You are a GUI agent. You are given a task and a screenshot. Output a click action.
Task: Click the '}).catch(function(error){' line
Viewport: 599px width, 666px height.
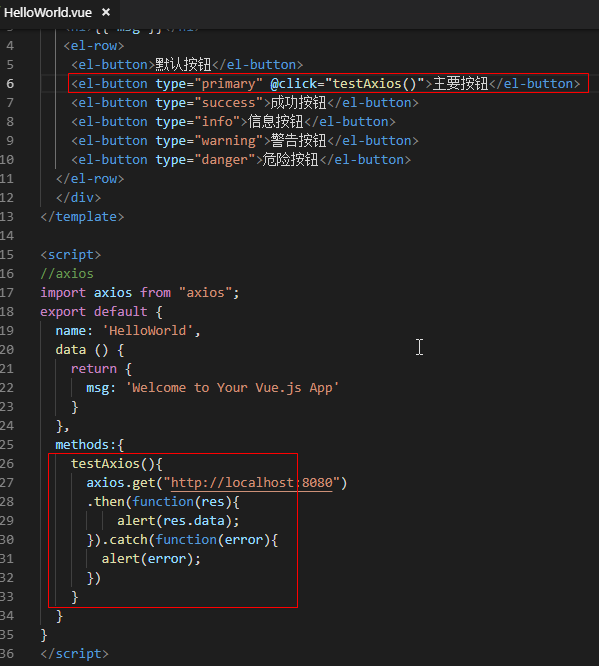coord(182,540)
